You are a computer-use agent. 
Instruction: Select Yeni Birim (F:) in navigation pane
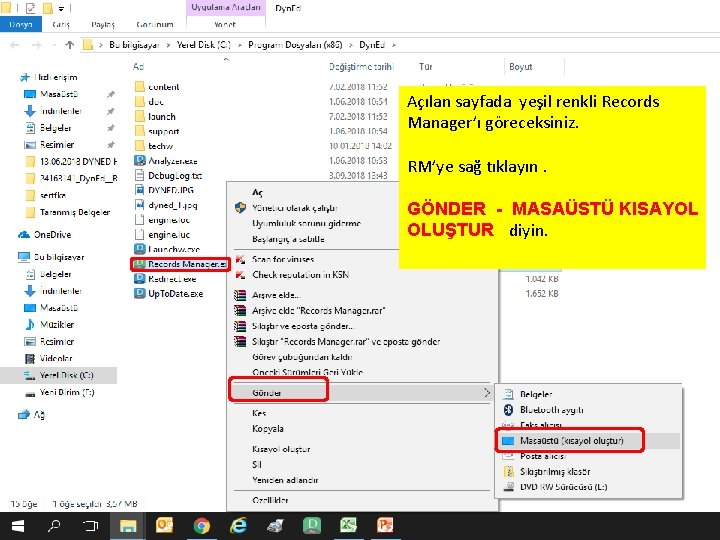tap(67, 392)
